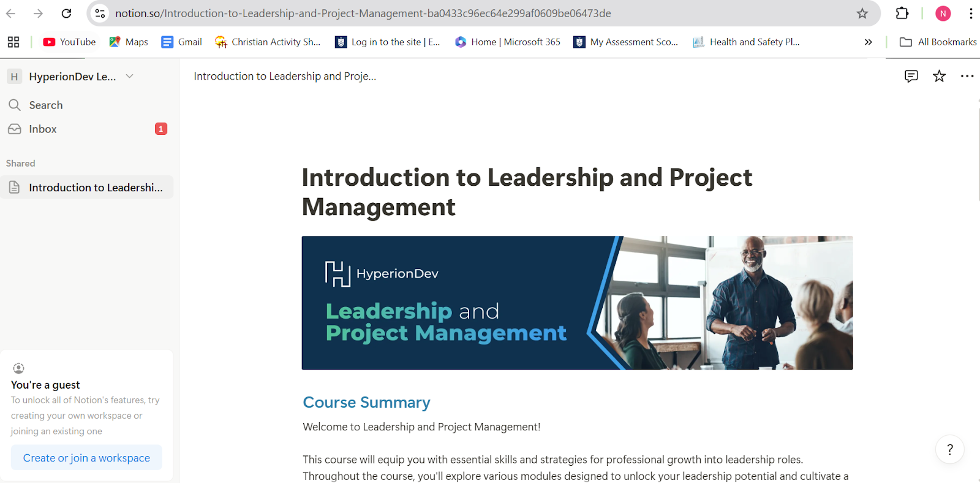Viewport: 980px width, 483px height.
Task: Add page to favorites with star icon
Action: (939, 76)
